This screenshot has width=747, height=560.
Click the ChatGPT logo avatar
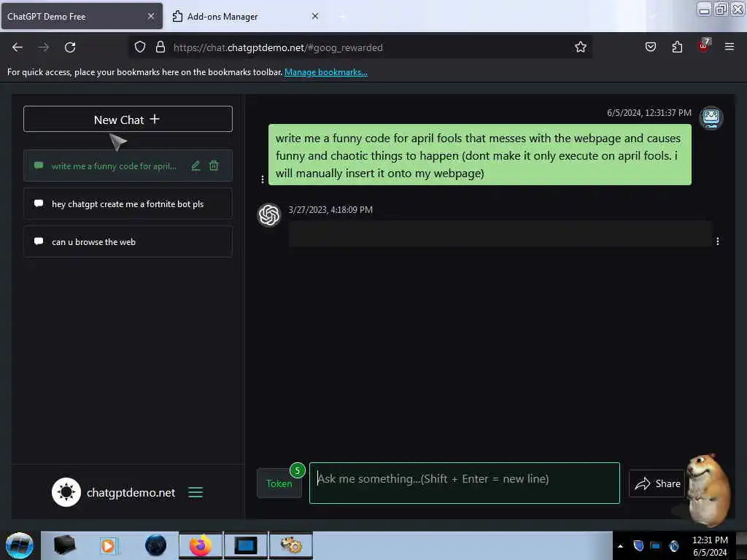269,215
